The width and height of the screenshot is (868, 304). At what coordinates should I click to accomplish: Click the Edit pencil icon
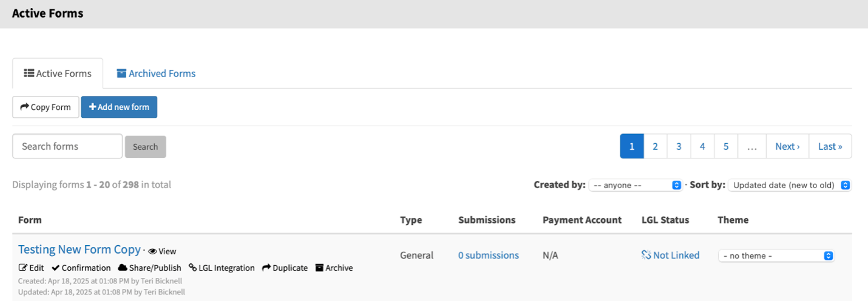(x=23, y=268)
